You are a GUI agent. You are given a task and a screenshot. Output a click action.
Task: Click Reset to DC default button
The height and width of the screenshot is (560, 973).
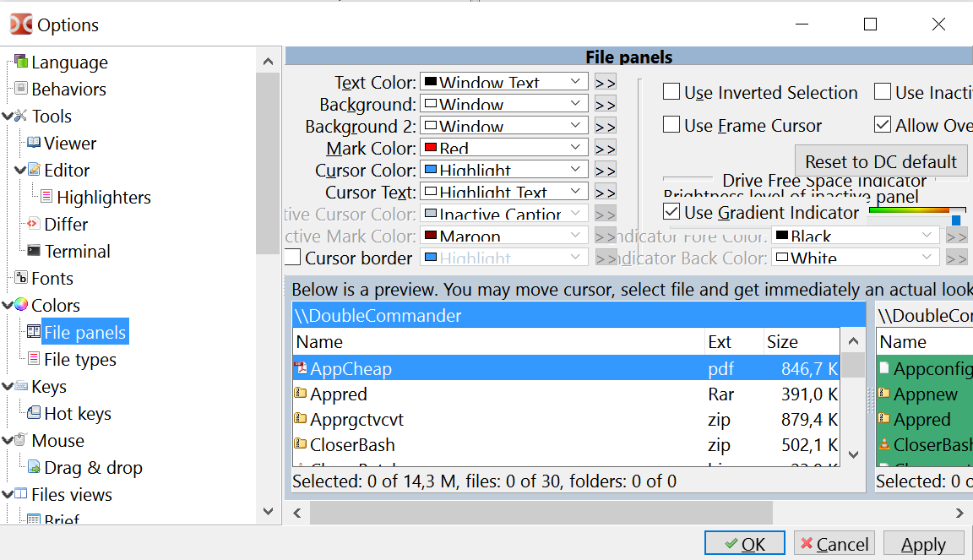pos(880,161)
